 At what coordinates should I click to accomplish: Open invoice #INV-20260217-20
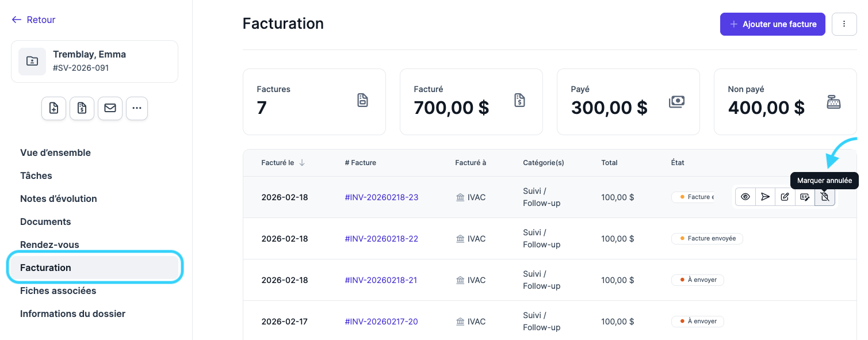381,322
